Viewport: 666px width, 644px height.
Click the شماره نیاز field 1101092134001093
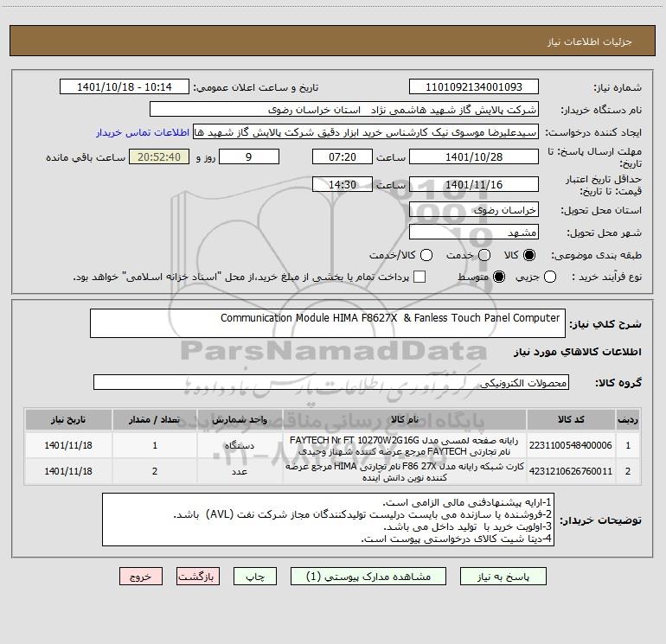[474, 87]
